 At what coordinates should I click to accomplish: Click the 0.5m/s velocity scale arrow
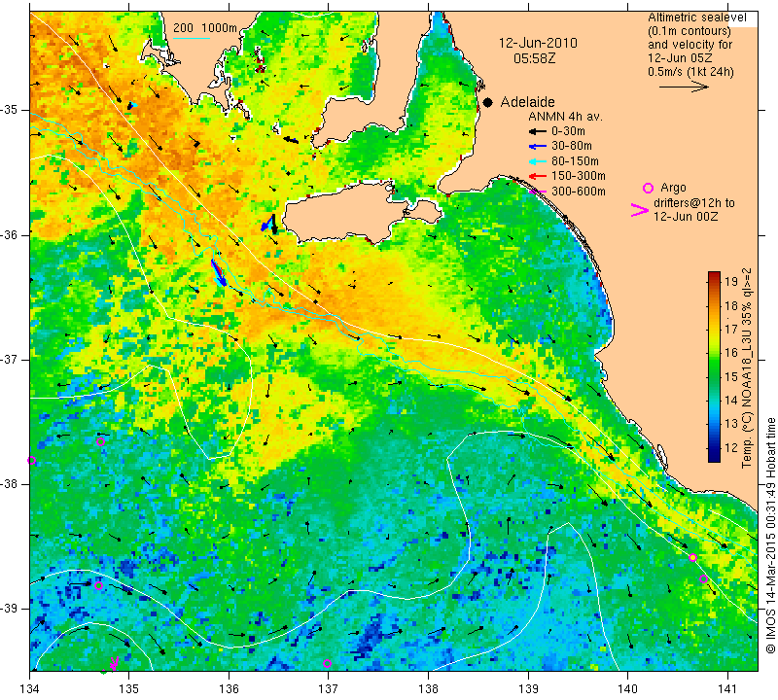point(684,87)
